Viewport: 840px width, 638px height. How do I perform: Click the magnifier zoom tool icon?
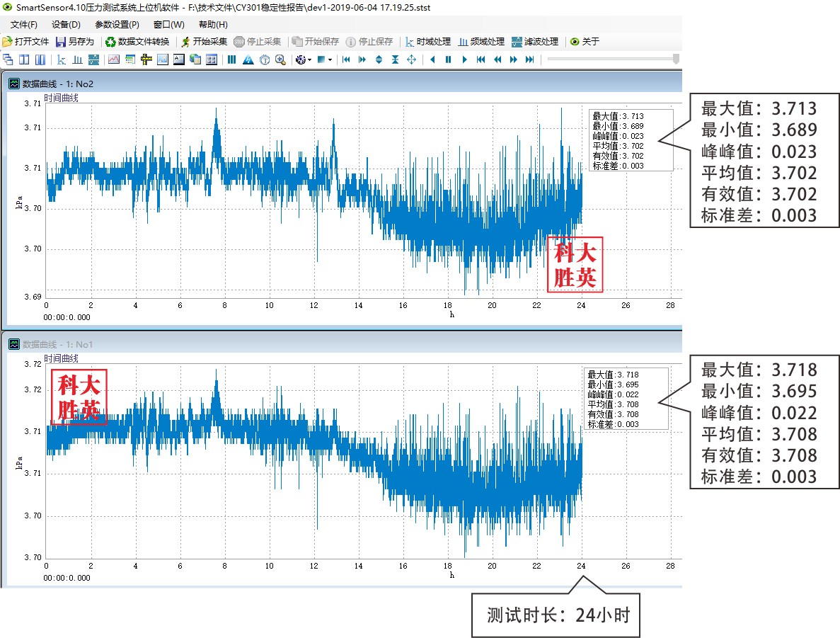[x=280, y=60]
